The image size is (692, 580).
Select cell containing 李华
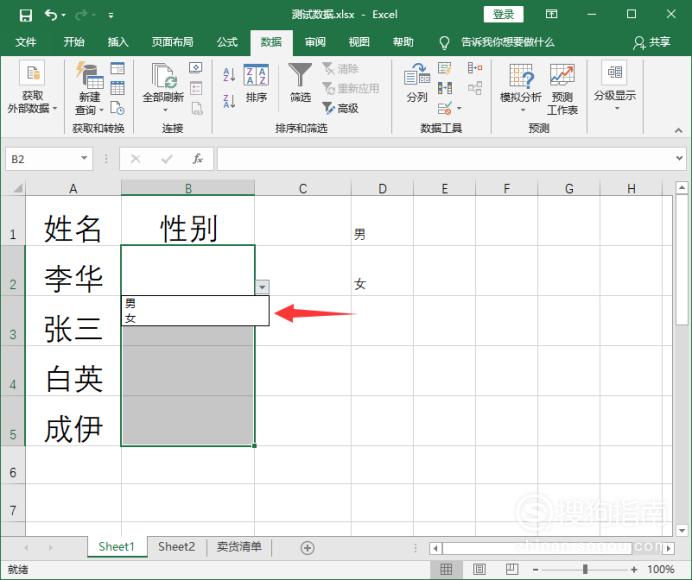pyautogui.click(x=73, y=271)
